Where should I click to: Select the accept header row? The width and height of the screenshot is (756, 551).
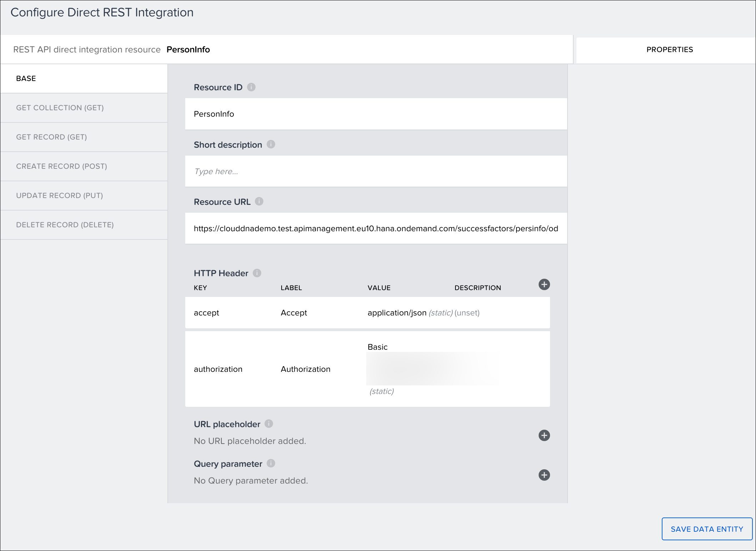coord(367,313)
